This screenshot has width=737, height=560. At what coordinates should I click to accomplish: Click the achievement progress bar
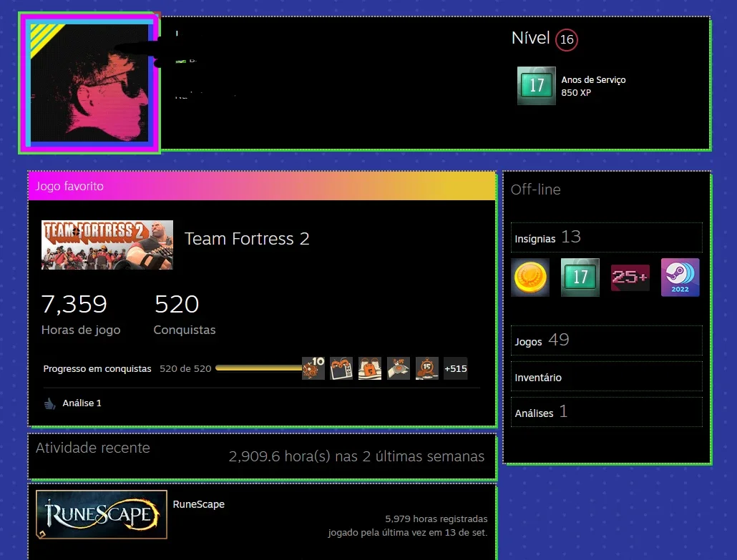pyautogui.click(x=258, y=368)
